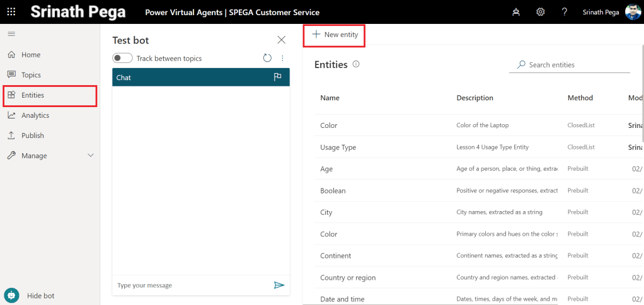Collapse the left navigation hamburger menu

(11, 34)
